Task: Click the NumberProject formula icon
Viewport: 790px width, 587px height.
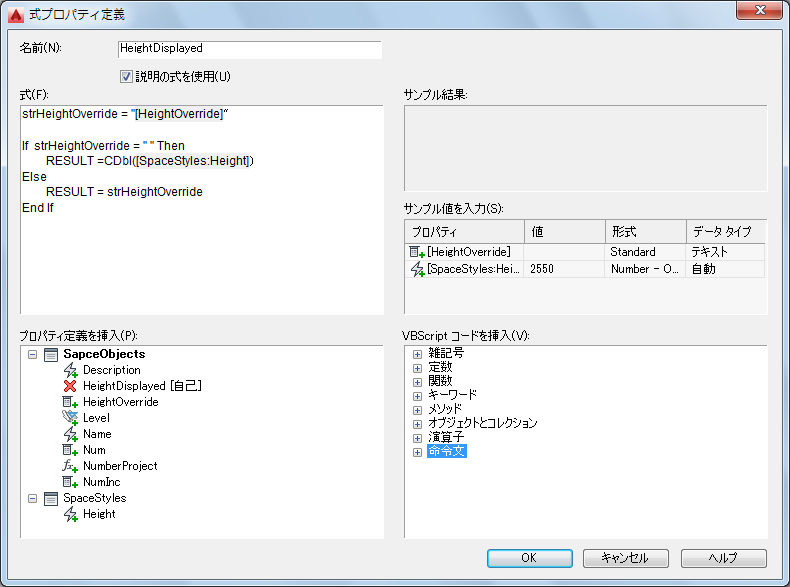Action: click(x=70, y=466)
